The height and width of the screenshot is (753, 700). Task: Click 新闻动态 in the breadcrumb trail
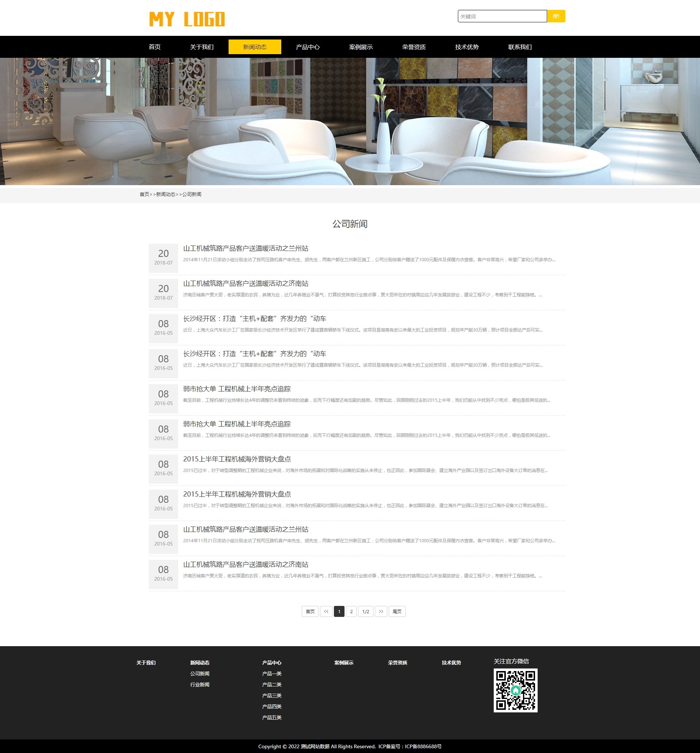pyautogui.click(x=165, y=194)
